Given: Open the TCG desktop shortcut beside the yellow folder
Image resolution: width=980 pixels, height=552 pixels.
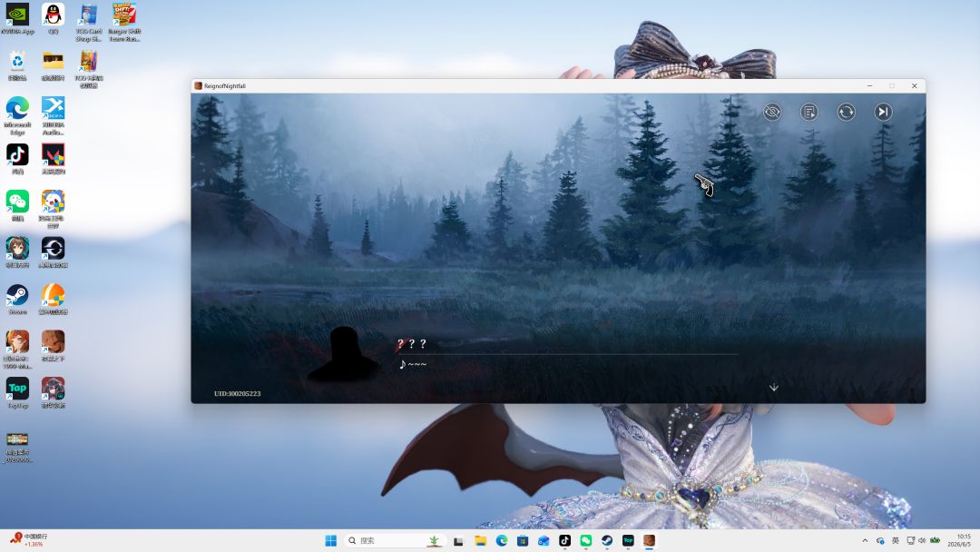Looking at the screenshot, I should pyautogui.click(x=89, y=69).
